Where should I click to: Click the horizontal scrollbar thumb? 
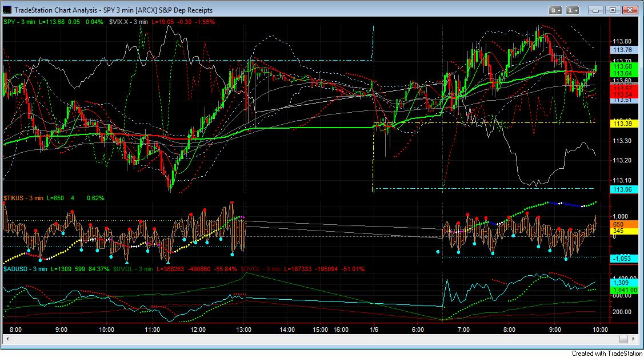tap(624, 339)
